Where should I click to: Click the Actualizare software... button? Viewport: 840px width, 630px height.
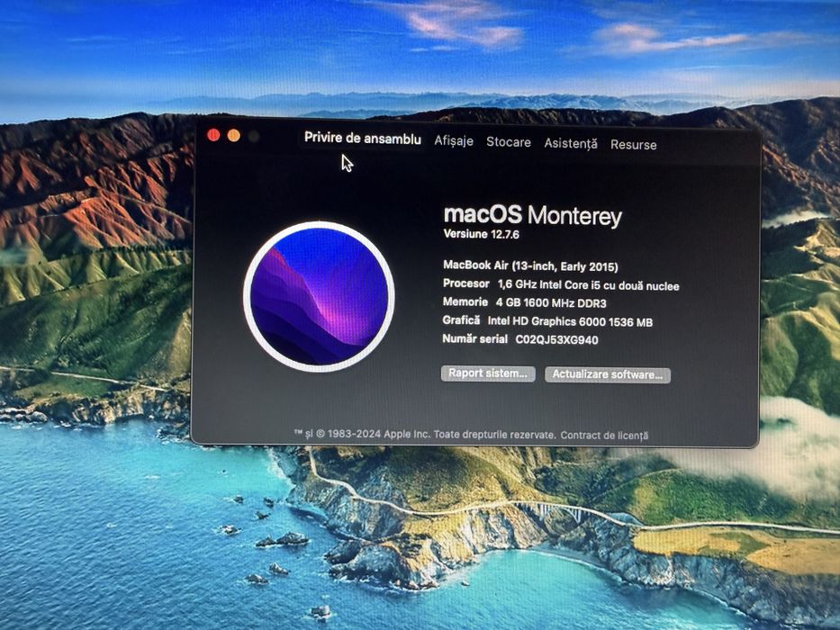[608, 374]
